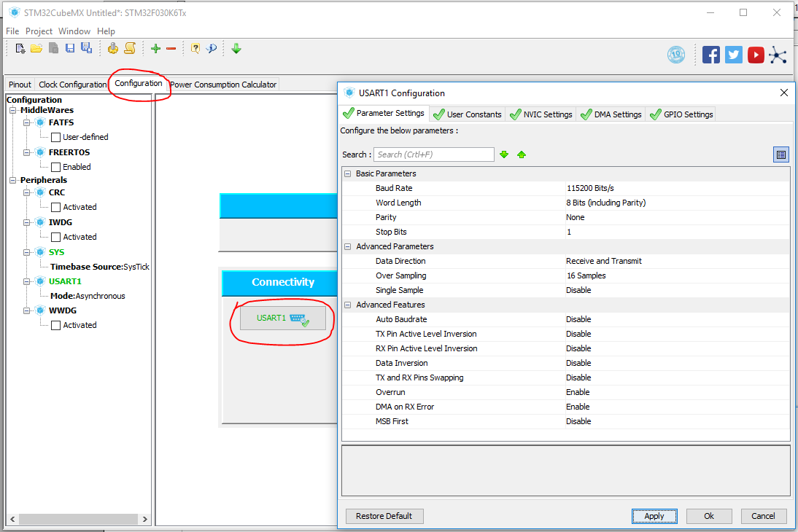This screenshot has width=798, height=532.
Task: Click the About info bubble icon
Action: click(x=212, y=48)
